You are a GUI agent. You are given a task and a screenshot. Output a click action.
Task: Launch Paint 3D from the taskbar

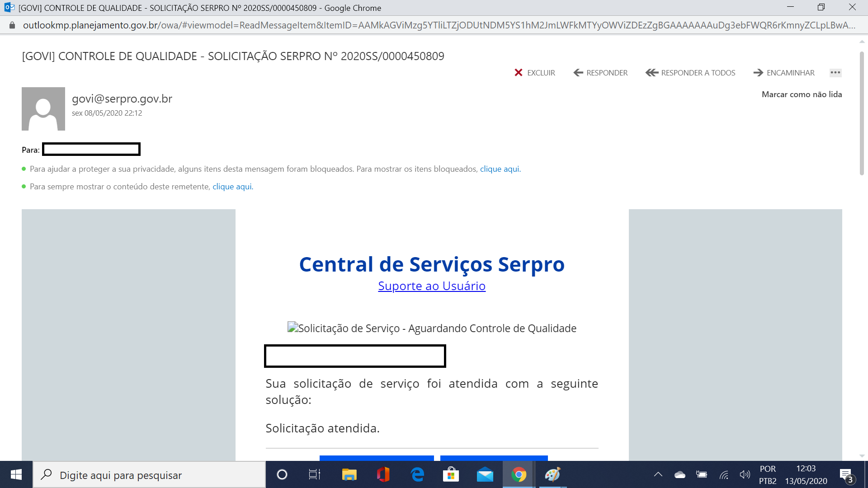[x=552, y=474]
